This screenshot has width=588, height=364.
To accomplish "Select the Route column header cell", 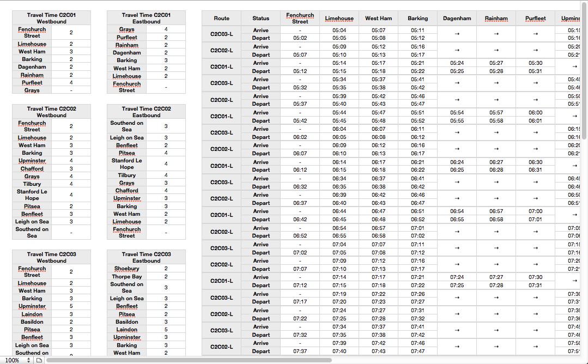I will coord(221,19).
